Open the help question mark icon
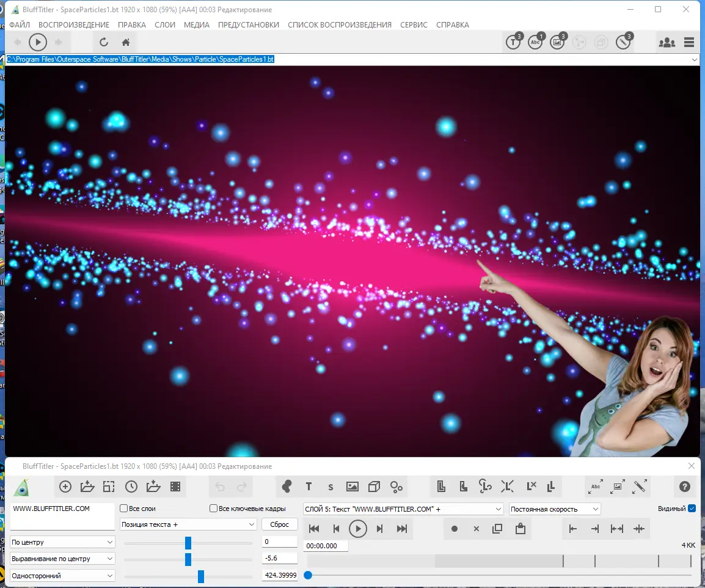 (x=684, y=487)
